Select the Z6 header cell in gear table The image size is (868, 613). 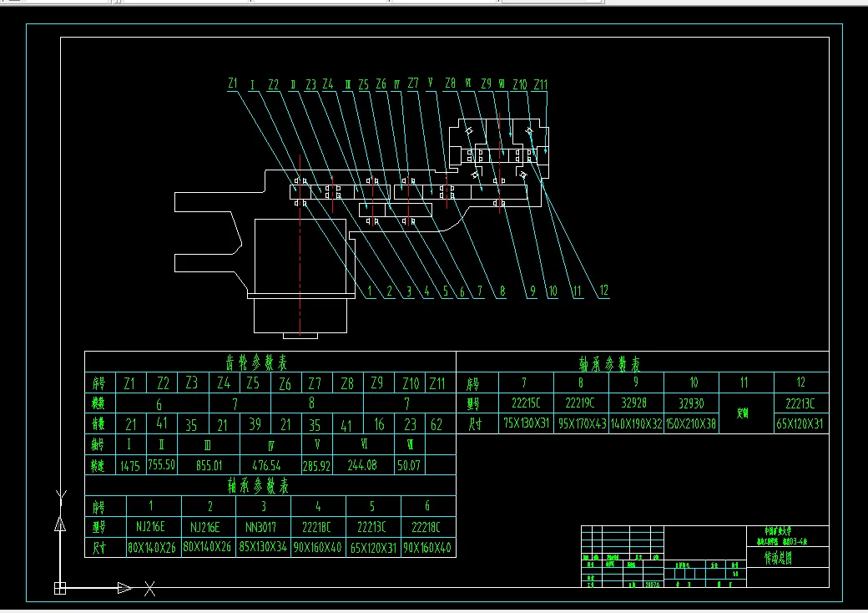(285, 383)
